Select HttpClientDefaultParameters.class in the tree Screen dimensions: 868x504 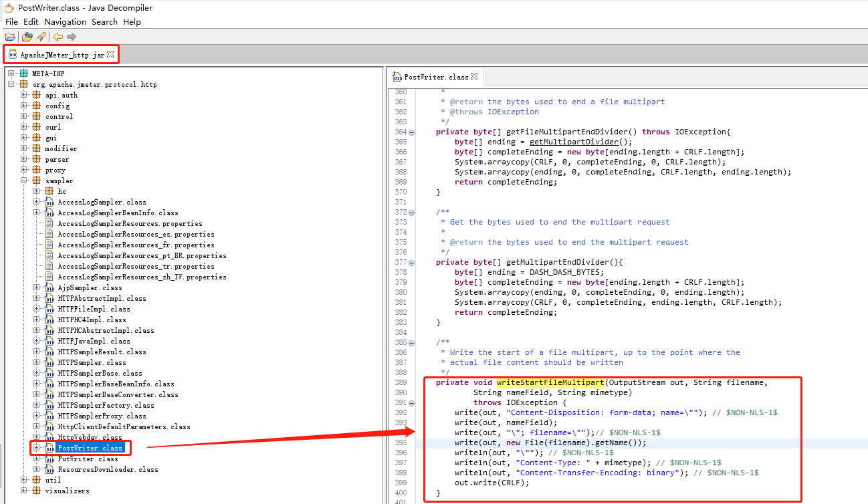[124, 426]
